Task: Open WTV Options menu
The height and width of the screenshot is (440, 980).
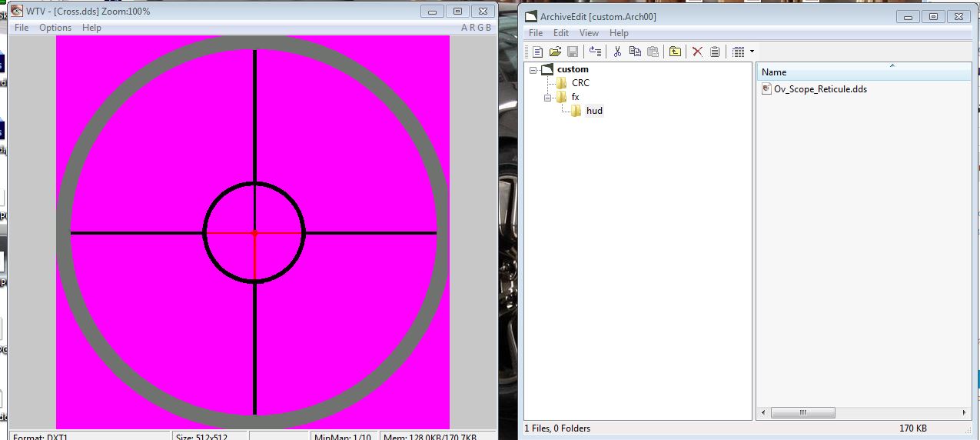Action: tap(55, 28)
